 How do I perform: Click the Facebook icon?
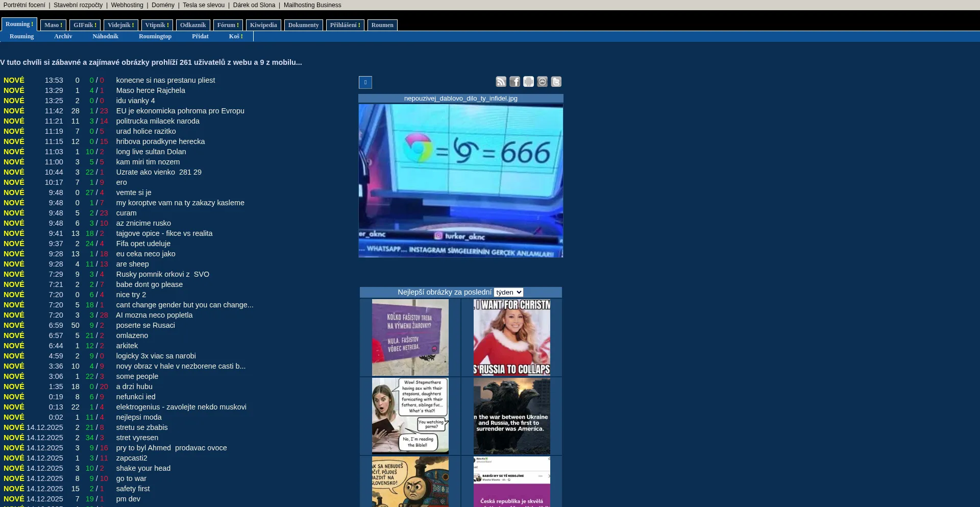514,82
